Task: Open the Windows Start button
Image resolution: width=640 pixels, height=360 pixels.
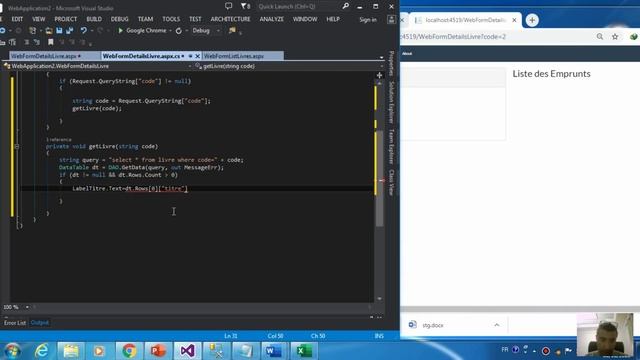Action: [12, 351]
